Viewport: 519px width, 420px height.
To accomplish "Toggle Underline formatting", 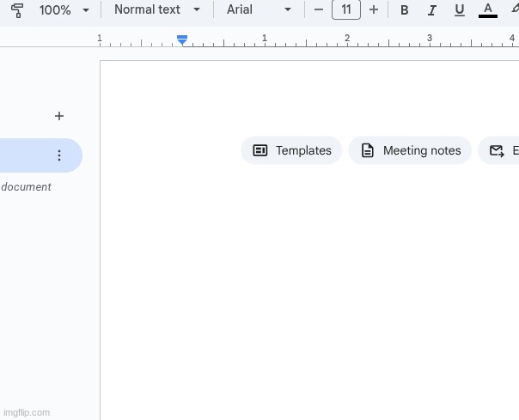I will pyautogui.click(x=460, y=10).
